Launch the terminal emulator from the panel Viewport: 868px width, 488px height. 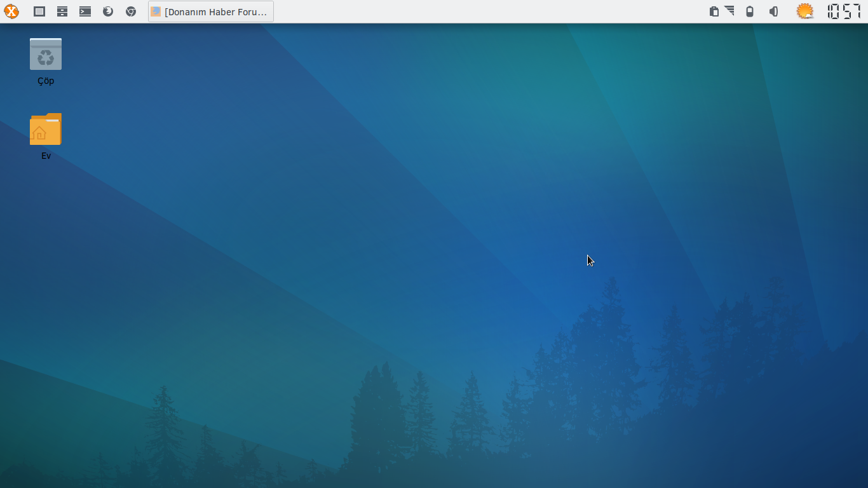coord(85,11)
